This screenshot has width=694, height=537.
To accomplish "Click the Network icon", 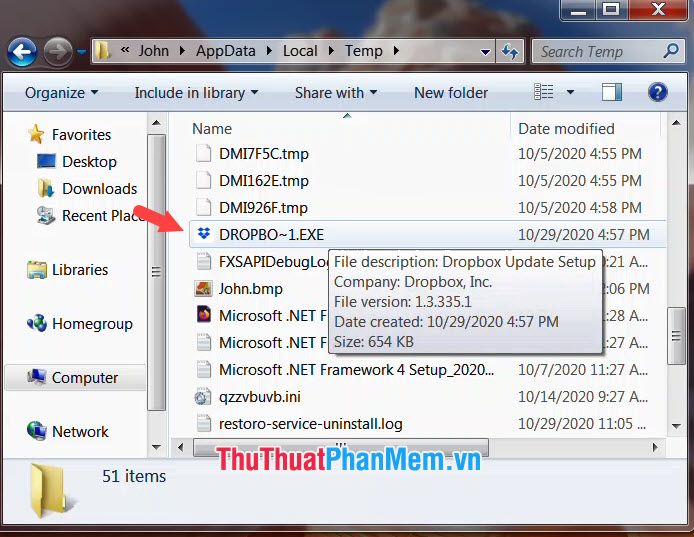I will click(x=37, y=431).
